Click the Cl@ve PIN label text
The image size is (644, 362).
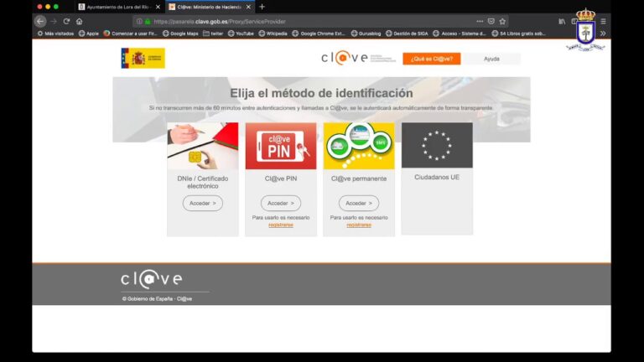[281, 178]
